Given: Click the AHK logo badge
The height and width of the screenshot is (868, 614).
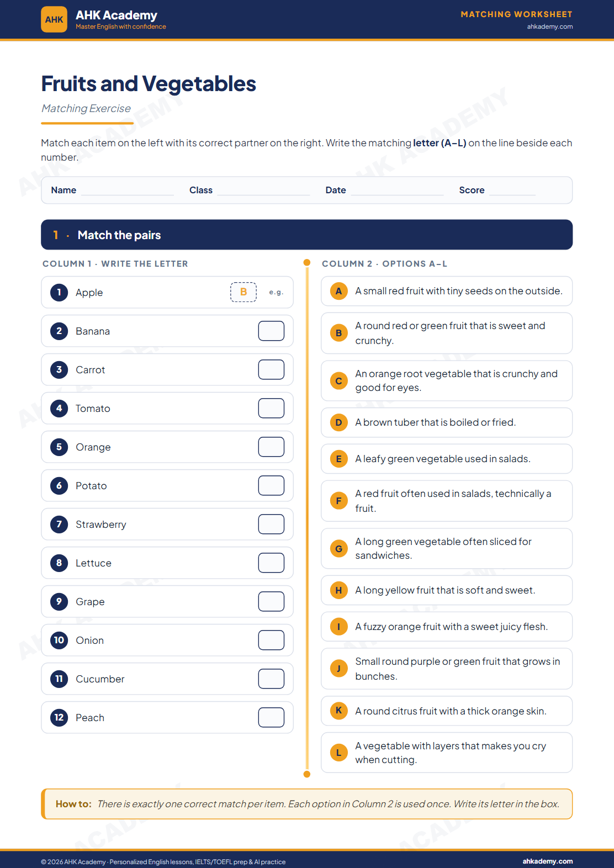Looking at the screenshot, I should pos(54,19).
